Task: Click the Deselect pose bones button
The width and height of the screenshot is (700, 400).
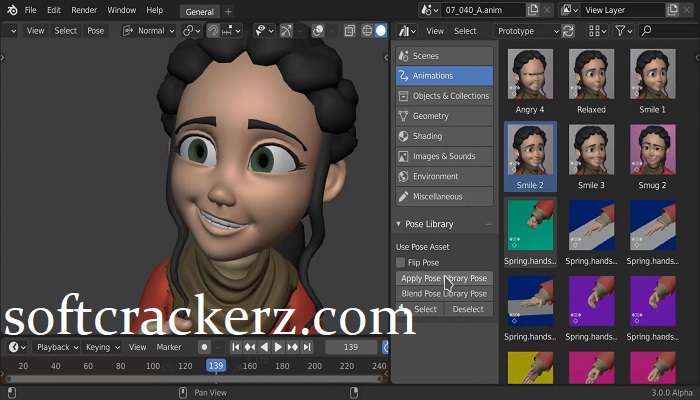Action: [x=468, y=309]
